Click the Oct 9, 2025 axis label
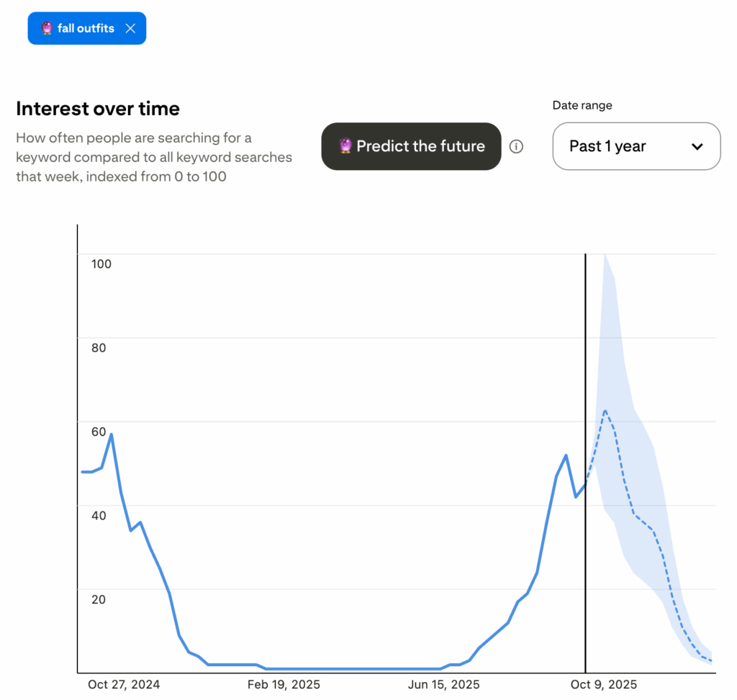The image size is (737, 700). tap(603, 684)
